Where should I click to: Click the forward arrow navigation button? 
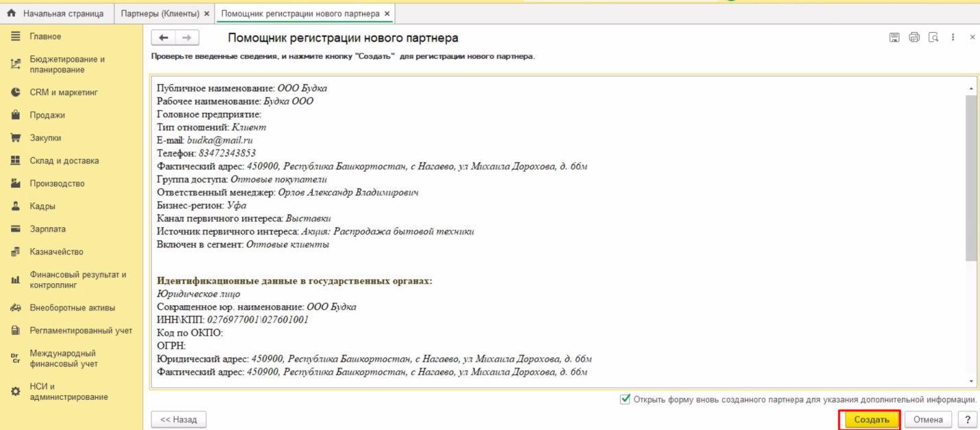(187, 38)
